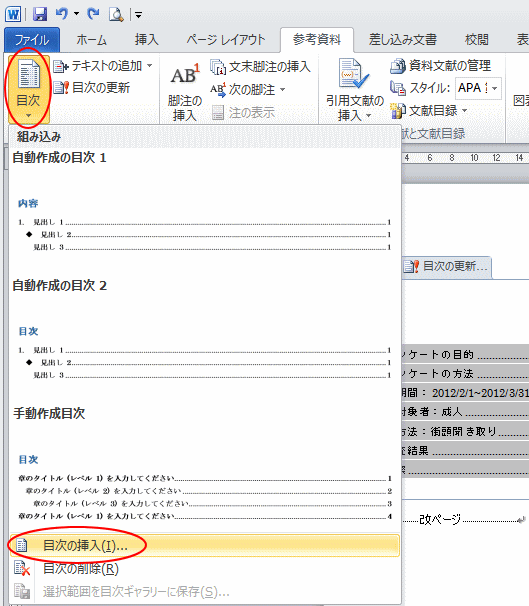Click the 文献目録 icon
The image size is (529, 606).
(x=398, y=111)
